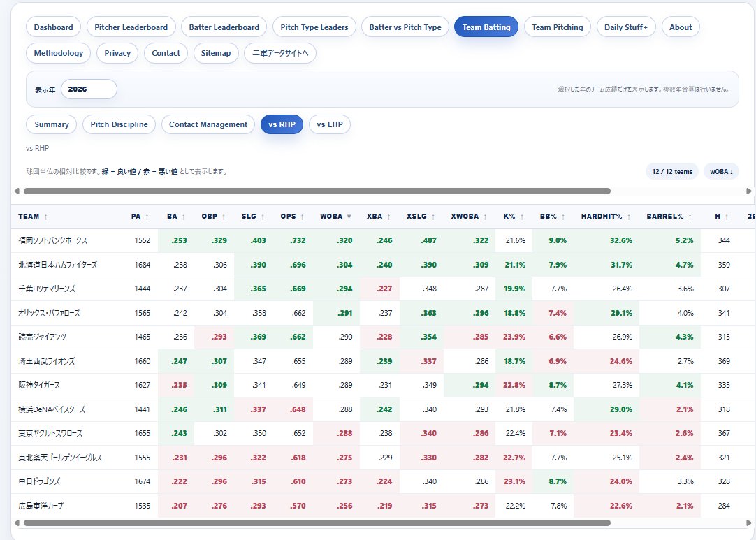Screen dimensions: 756x540
Task: Sort by XWOBA column sort arrows
Action: pyautogui.click(x=485, y=217)
